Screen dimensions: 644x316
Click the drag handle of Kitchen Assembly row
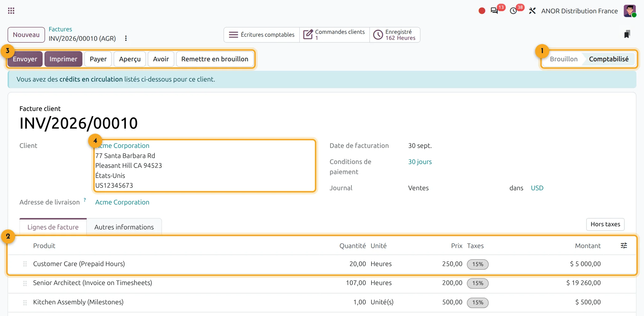click(25, 302)
